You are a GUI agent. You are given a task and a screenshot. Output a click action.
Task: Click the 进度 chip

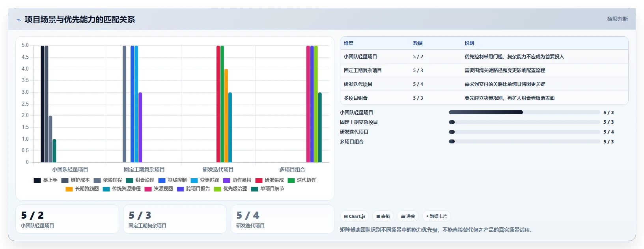click(408, 216)
